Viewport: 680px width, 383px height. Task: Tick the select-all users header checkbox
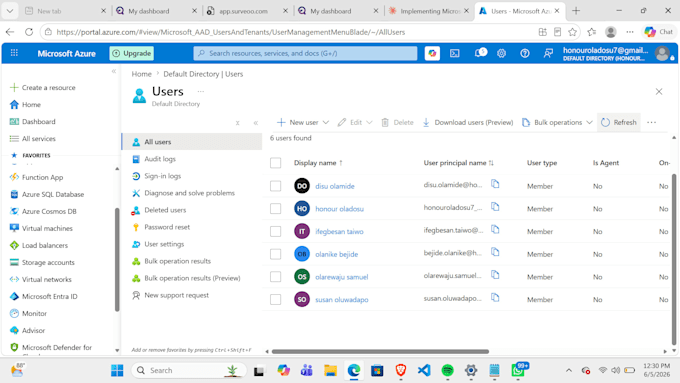(x=275, y=163)
